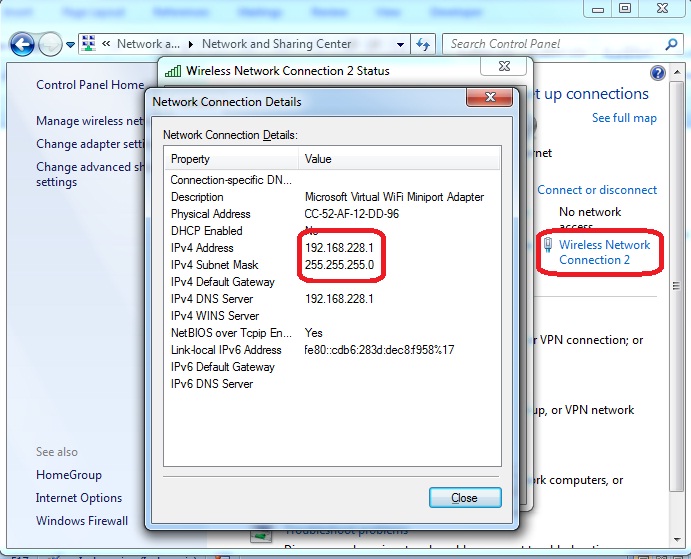Viewport: 691px width, 559px height.
Task: Select the IPv6 DNS Server row
Action: [332, 384]
